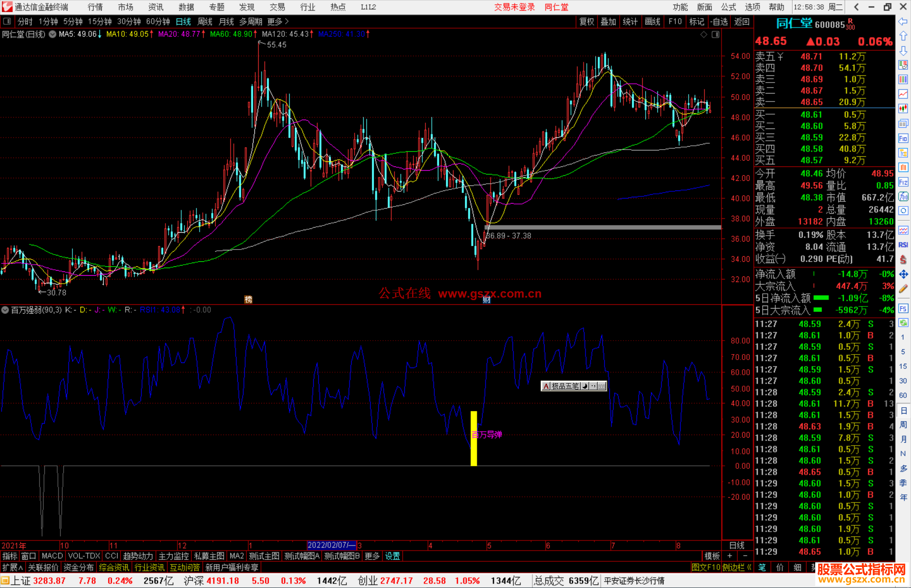Click the green refresh icon in sidebar
This screenshot has height=588, width=911.
pos(903,323)
